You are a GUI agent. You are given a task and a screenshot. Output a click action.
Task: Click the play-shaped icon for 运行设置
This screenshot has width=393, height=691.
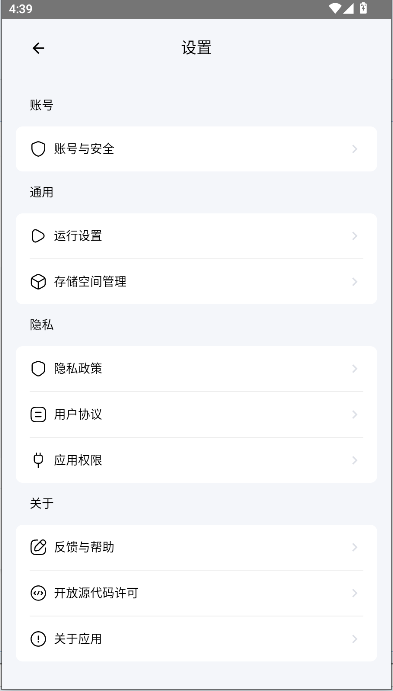[38, 236]
